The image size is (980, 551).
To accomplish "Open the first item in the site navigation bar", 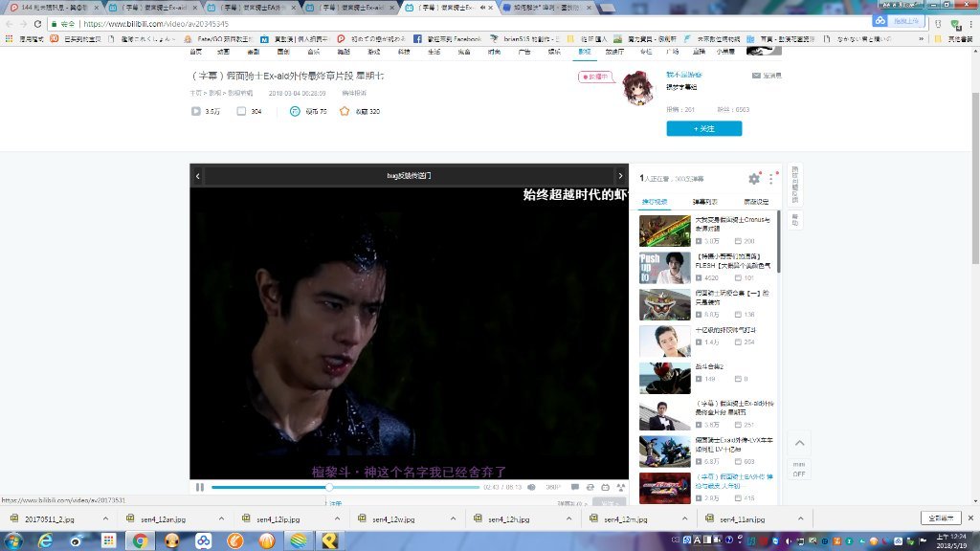I will coord(195,52).
